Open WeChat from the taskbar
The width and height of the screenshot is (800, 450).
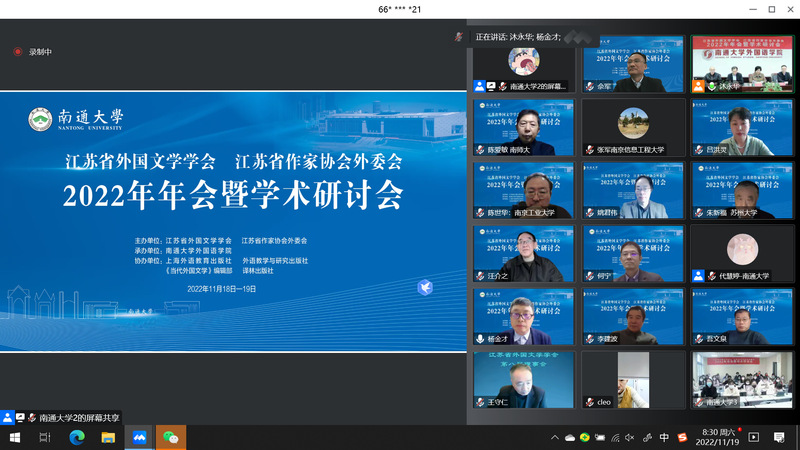pyautogui.click(x=171, y=437)
